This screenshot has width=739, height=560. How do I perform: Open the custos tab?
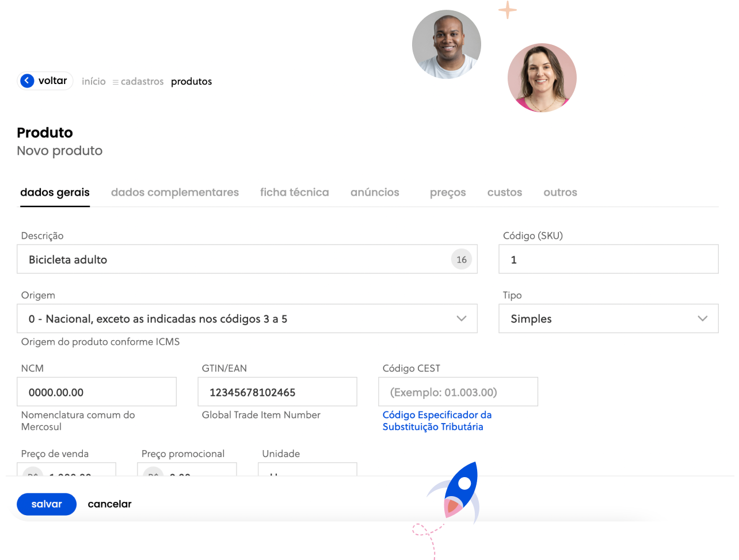click(504, 192)
